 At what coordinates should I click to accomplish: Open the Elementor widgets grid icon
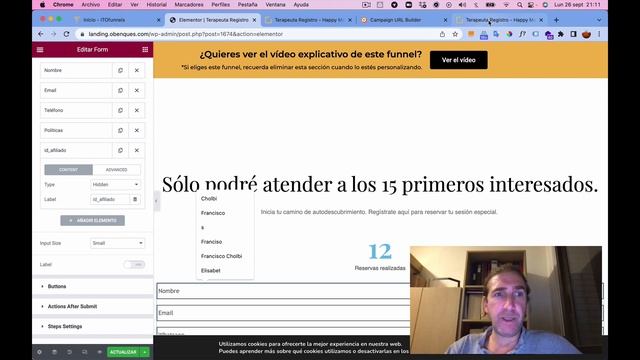(x=145, y=49)
